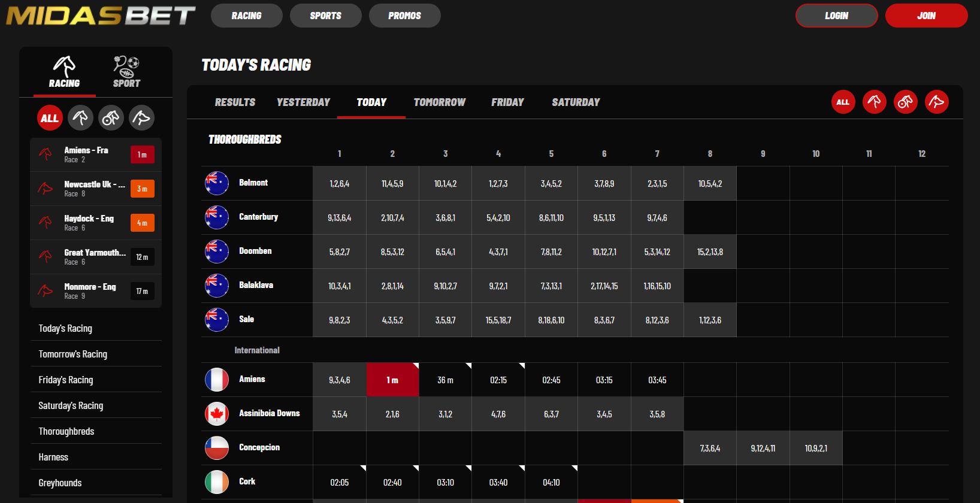Open the Sports top navigation menu
The image size is (980, 503).
click(x=326, y=16)
